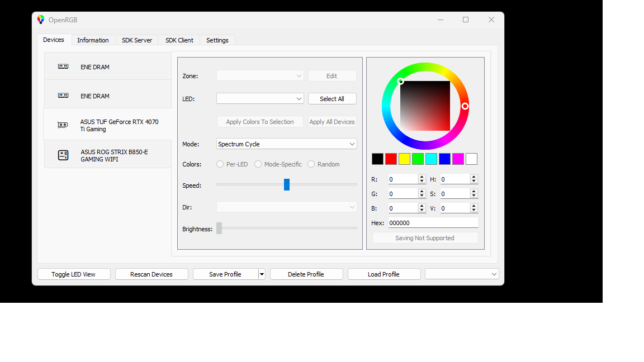644x362 pixels.
Task: Open the LED dropdown
Action: [260, 99]
